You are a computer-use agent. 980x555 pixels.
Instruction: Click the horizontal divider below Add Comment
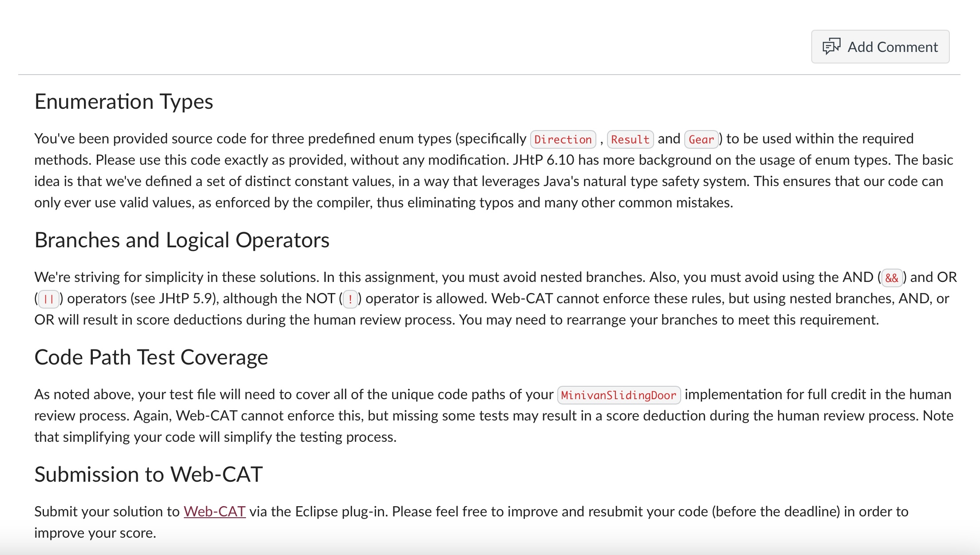coord(488,75)
